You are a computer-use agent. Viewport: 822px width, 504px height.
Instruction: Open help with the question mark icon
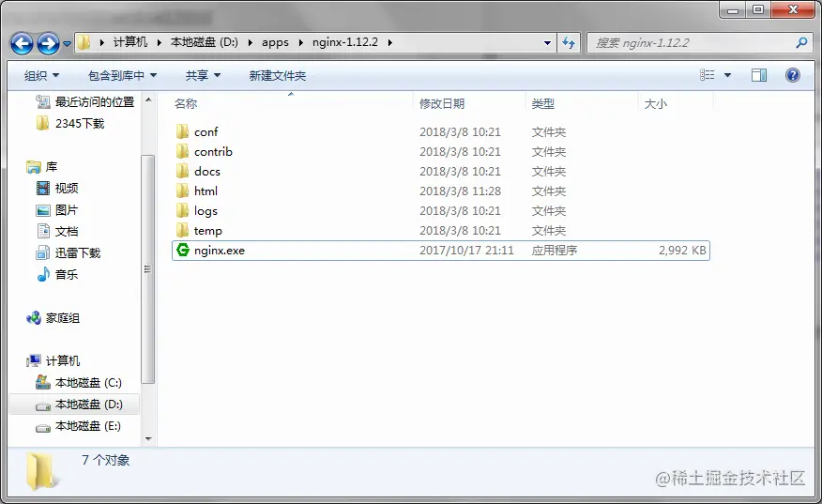point(793,75)
